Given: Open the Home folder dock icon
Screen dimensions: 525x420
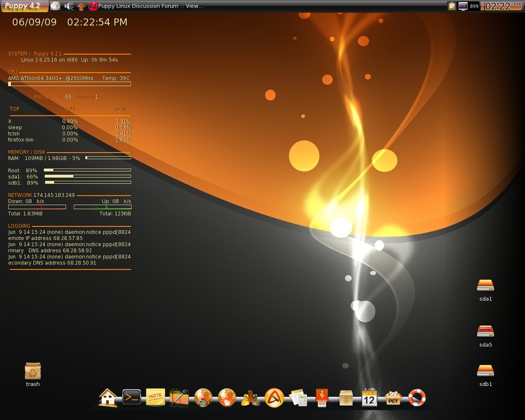Looking at the screenshot, I should click(108, 397).
